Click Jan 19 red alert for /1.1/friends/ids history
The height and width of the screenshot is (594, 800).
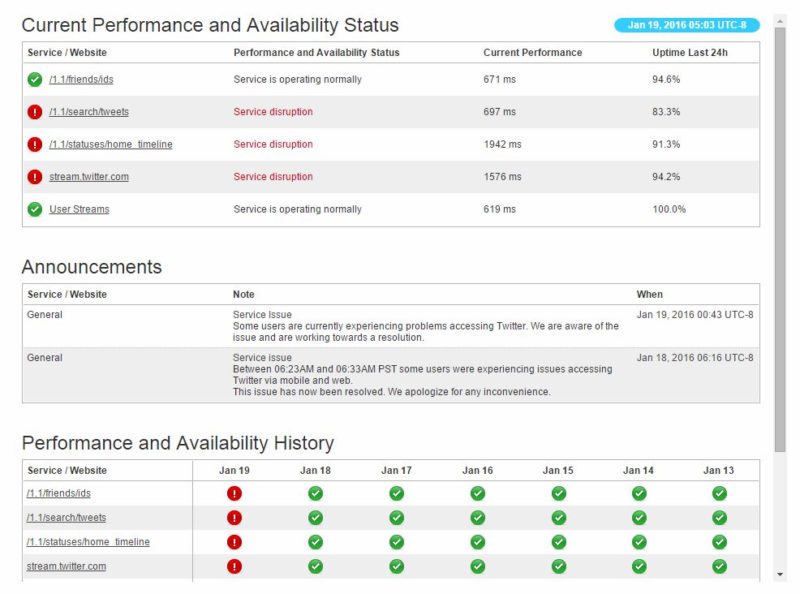234,493
